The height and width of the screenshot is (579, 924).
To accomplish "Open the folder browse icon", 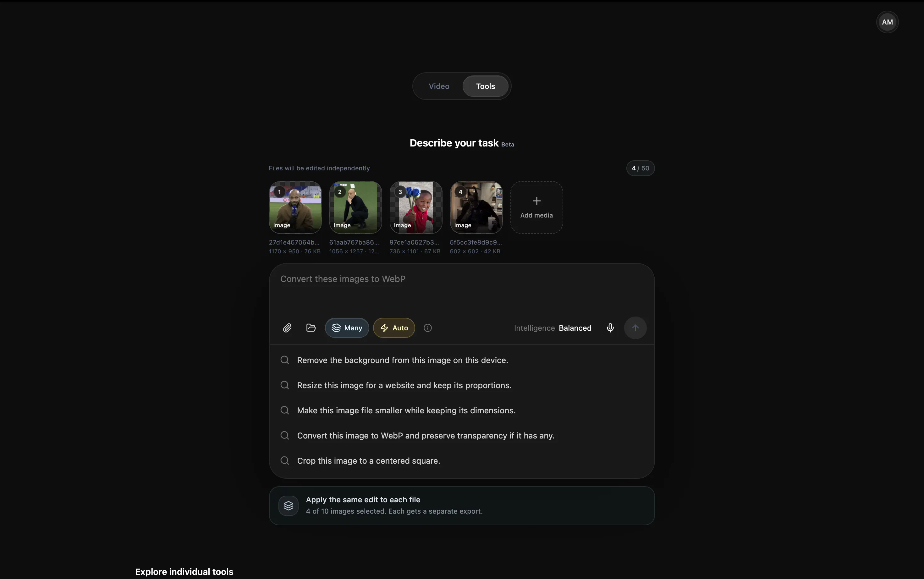I will pos(311,328).
